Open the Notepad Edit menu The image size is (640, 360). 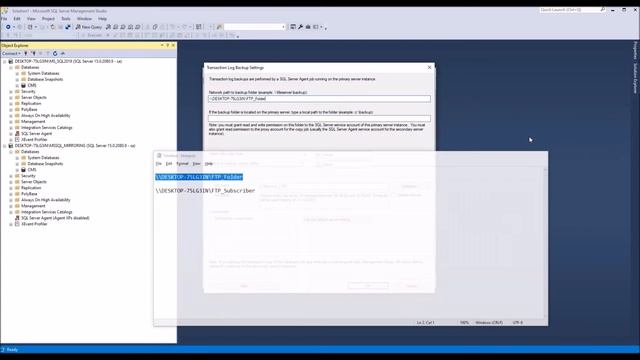tap(169, 164)
